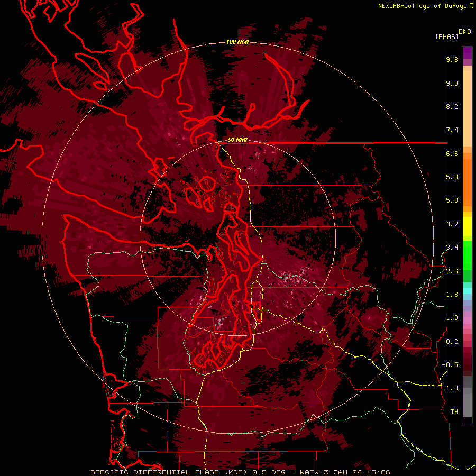Select the 9.0 scale value

click(452, 83)
